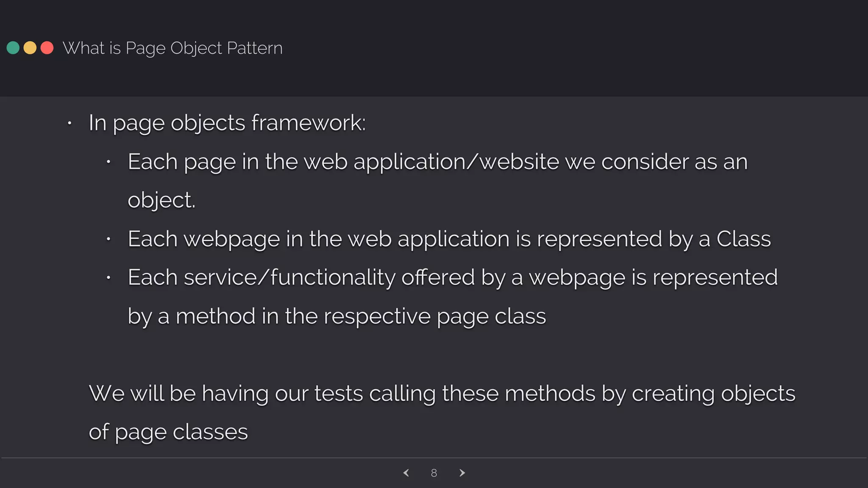The image size is (868, 488).
Task: Select the "In page objects framework:" heading line
Action: pos(227,123)
